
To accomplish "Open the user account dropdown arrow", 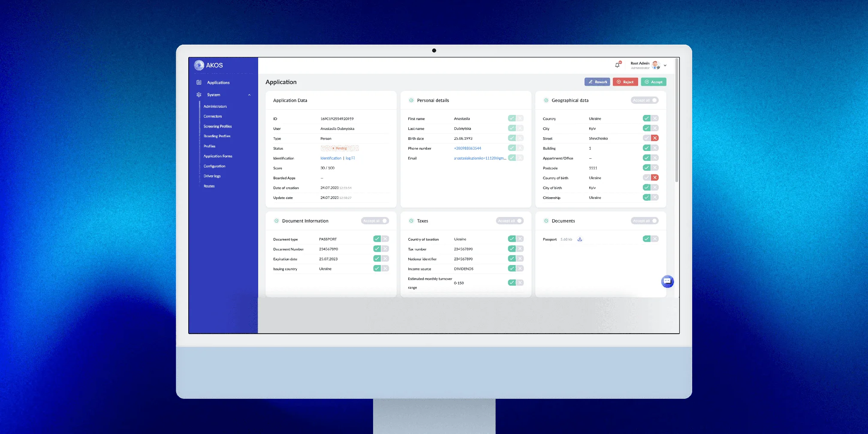I will (665, 66).
